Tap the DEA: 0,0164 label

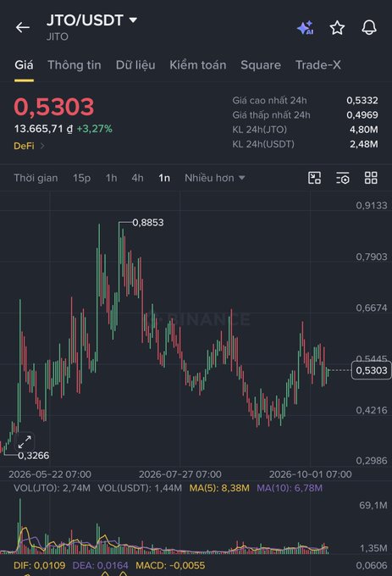pos(100,565)
